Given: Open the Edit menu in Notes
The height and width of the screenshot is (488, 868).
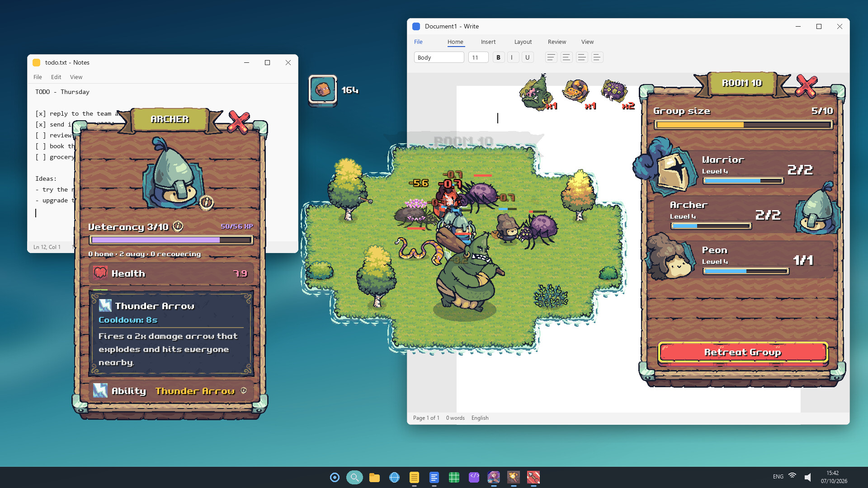Looking at the screenshot, I should pyautogui.click(x=56, y=77).
